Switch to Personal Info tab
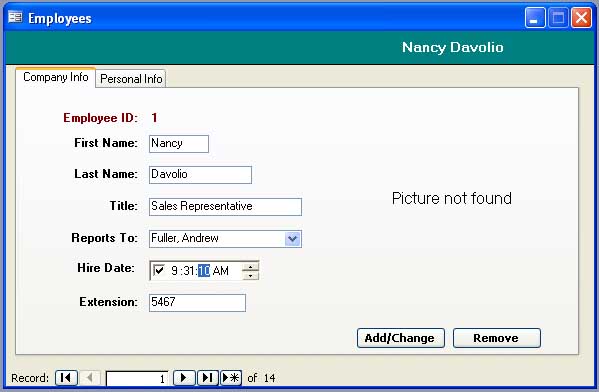Viewport: 599px width, 392px height. (131, 79)
